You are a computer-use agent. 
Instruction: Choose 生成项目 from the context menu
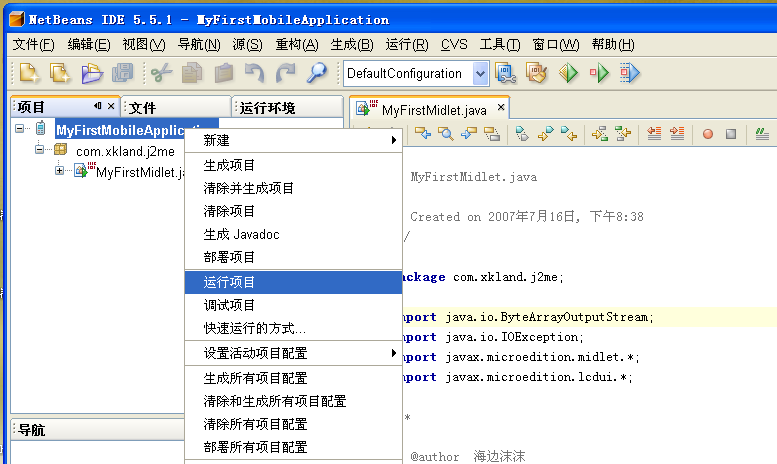coord(293,165)
